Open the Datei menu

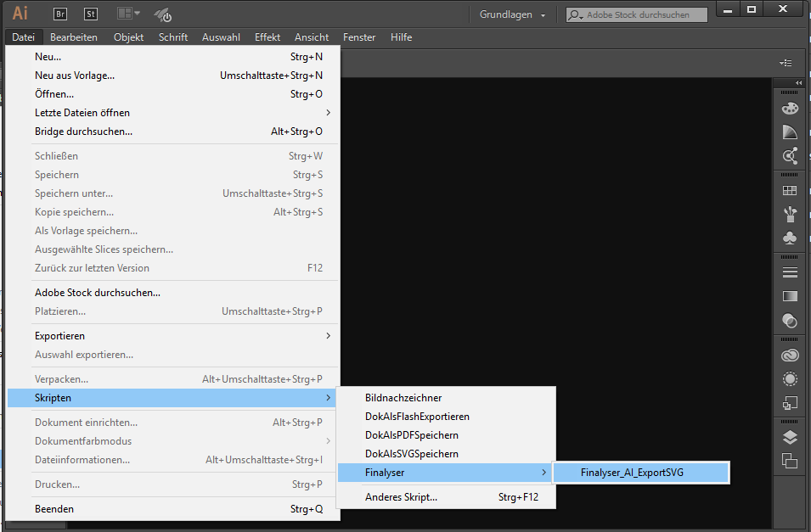23,37
